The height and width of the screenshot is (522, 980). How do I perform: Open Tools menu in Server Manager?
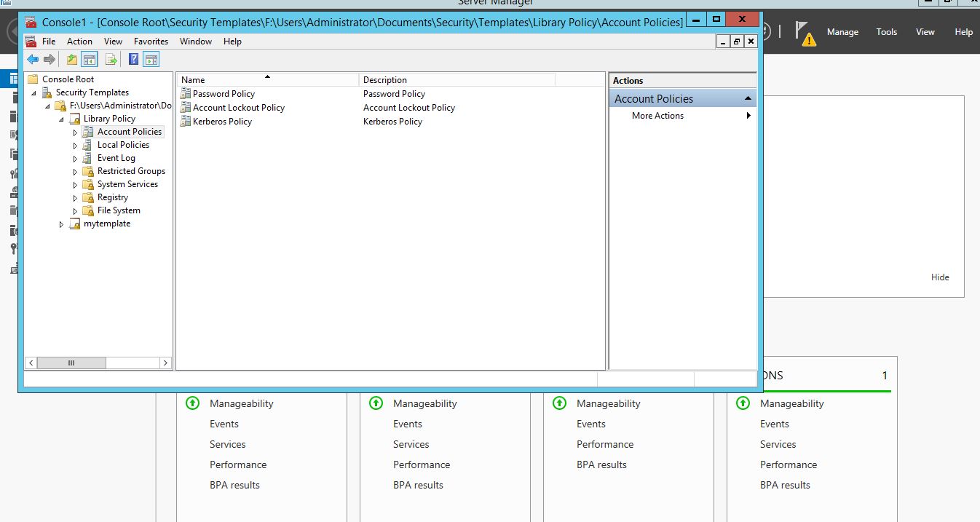886,32
